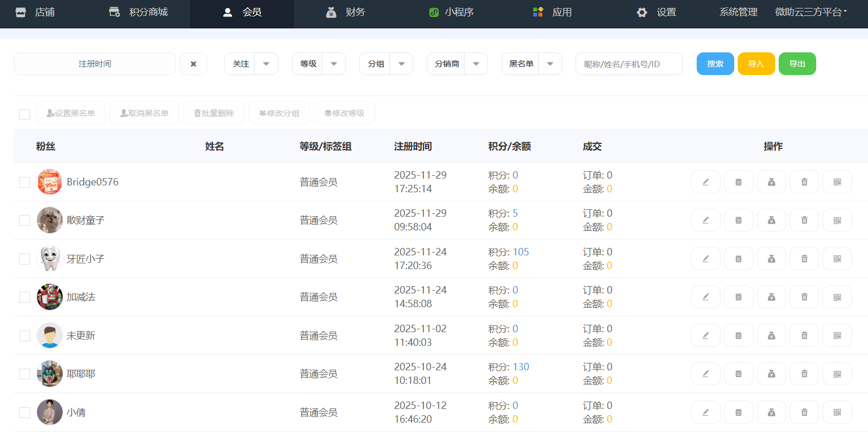This screenshot has width=868, height=434.
Task: Tick the checkbox next to Bridge0576
Action: [24, 182]
